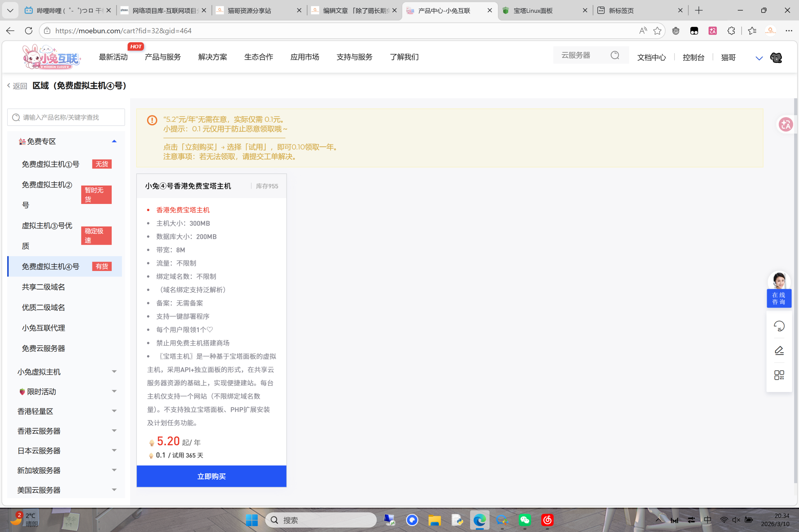Open the user account dropdown chevron
799x532 pixels.
[759, 58]
